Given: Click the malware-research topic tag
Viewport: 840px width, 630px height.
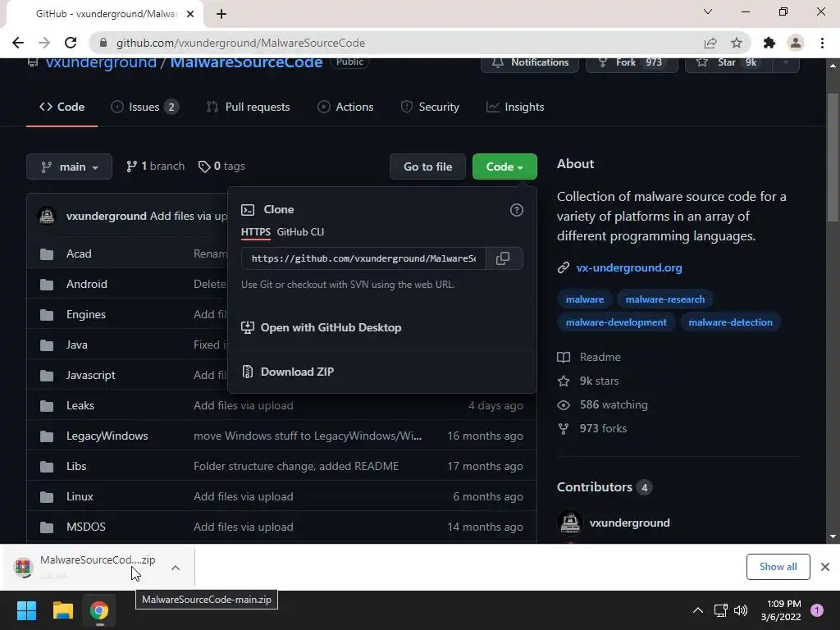Looking at the screenshot, I should (664, 299).
